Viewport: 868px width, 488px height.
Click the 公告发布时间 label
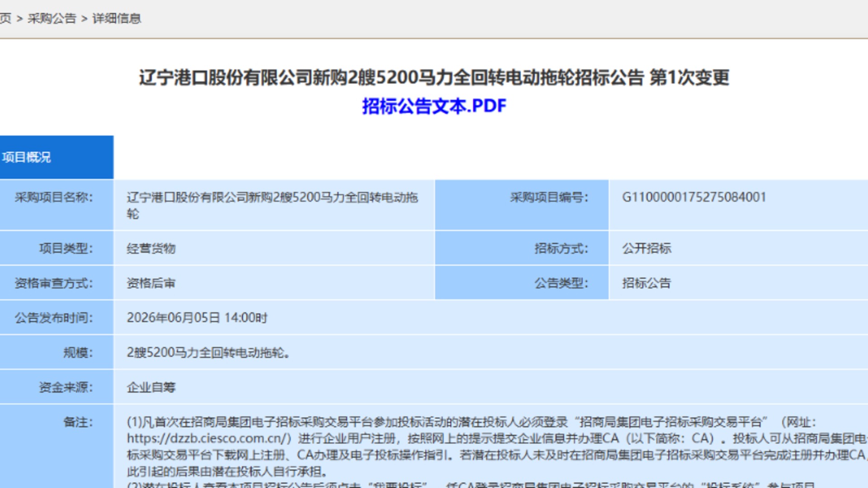coord(54,318)
